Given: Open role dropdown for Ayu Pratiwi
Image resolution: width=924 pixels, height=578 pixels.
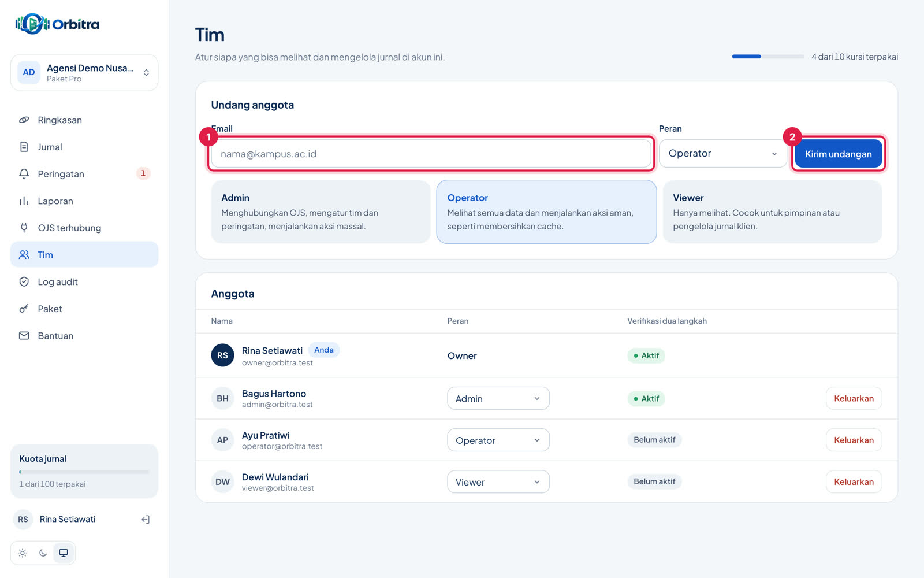Looking at the screenshot, I should tap(498, 440).
